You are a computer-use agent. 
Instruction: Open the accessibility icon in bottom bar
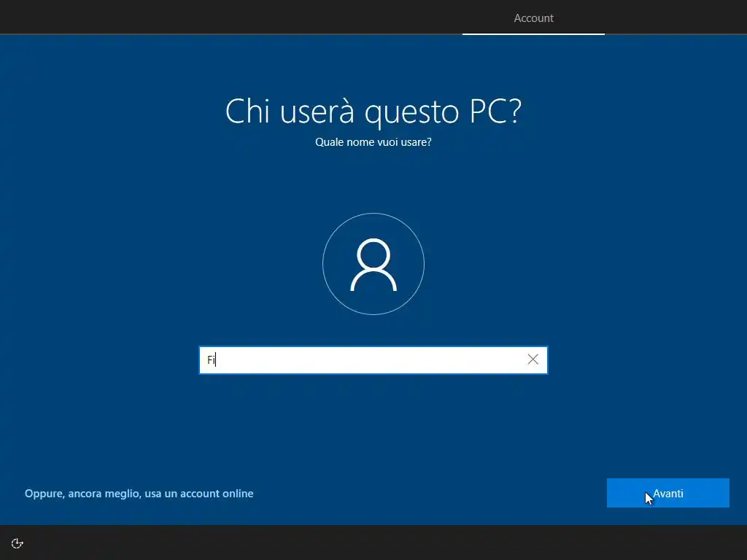18,543
